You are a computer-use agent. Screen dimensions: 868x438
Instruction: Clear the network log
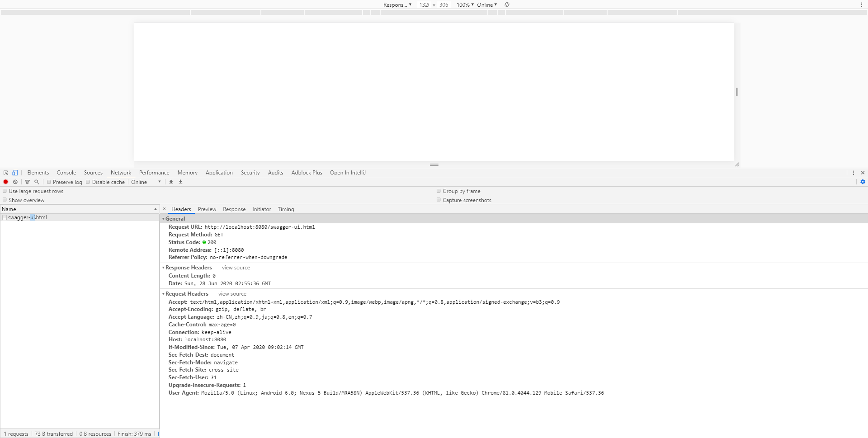(x=15, y=182)
